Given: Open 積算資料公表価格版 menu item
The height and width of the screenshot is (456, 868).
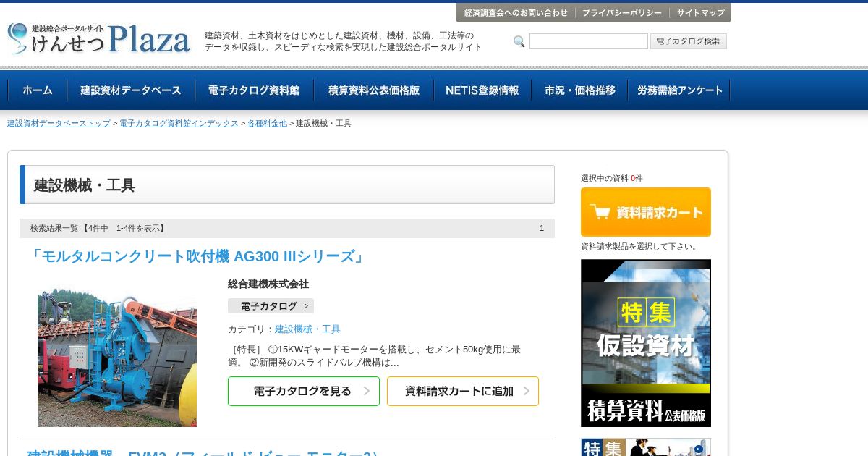Looking at the screenshot, I should [x=374, y=90].
